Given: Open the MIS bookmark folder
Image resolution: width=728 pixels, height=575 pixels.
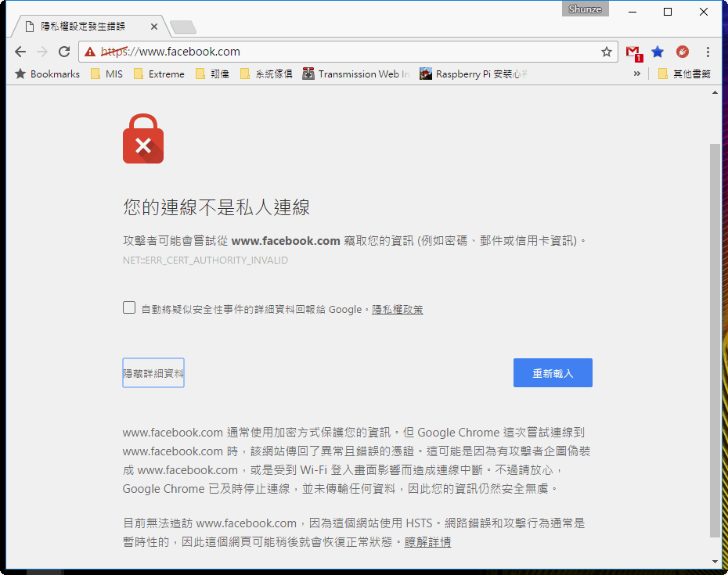Looking at the screenshot, I should pos(106,74).
